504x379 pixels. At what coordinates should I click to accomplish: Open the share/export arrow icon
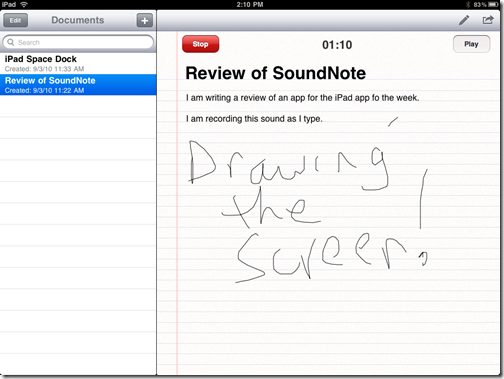click(x=488, y=20)
